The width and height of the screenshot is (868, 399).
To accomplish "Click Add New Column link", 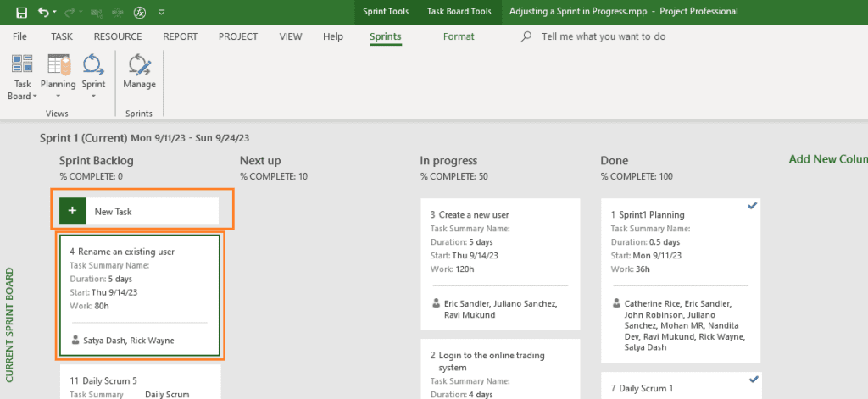I will (x=828, y=159).
